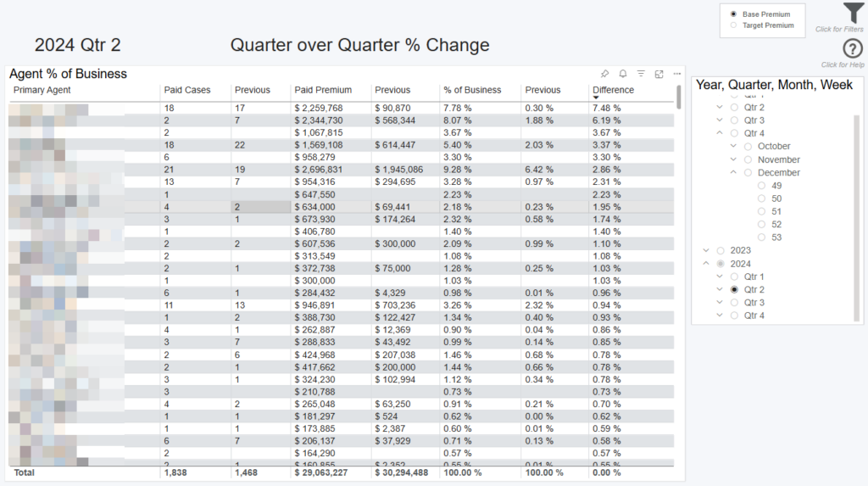This screenshot has height=486, width=868.
Task: Select the Target Premium radio button
Action: pos(733,25)
